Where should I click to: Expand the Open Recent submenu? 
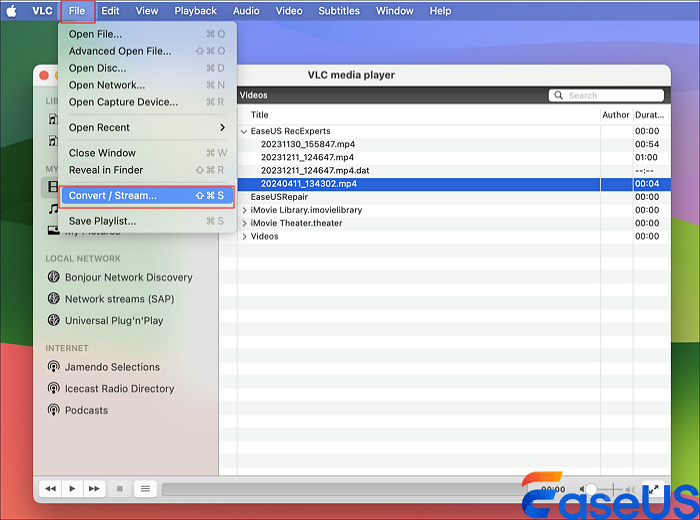click(147, 127)
